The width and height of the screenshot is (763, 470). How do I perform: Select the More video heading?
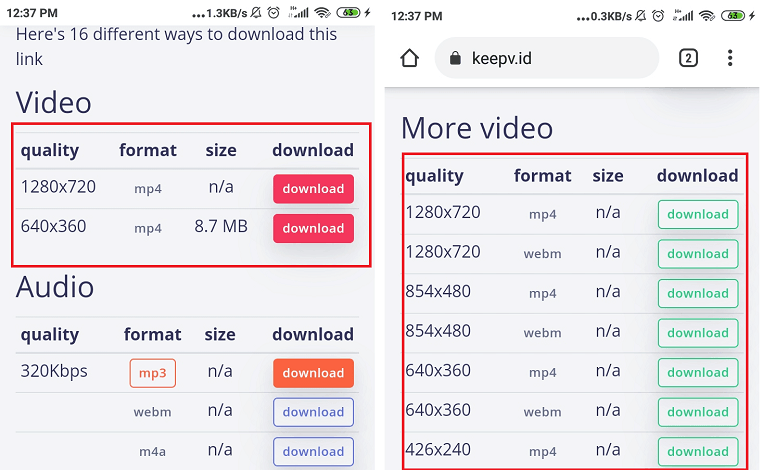tap(477, 128)
